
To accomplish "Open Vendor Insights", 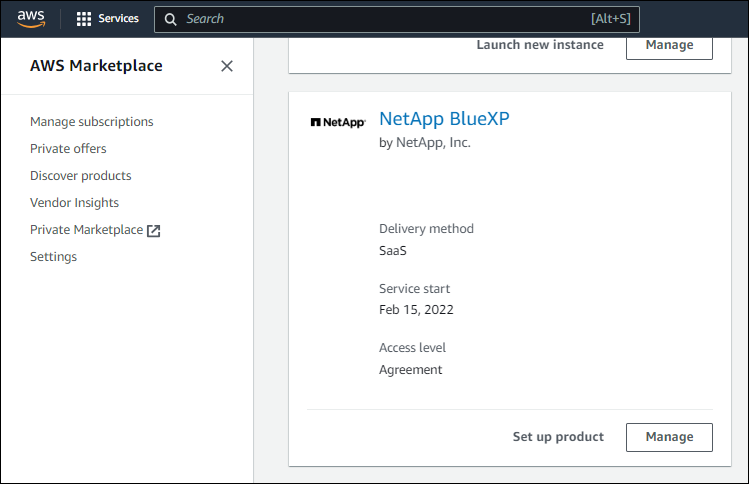I will click(74, 203).
